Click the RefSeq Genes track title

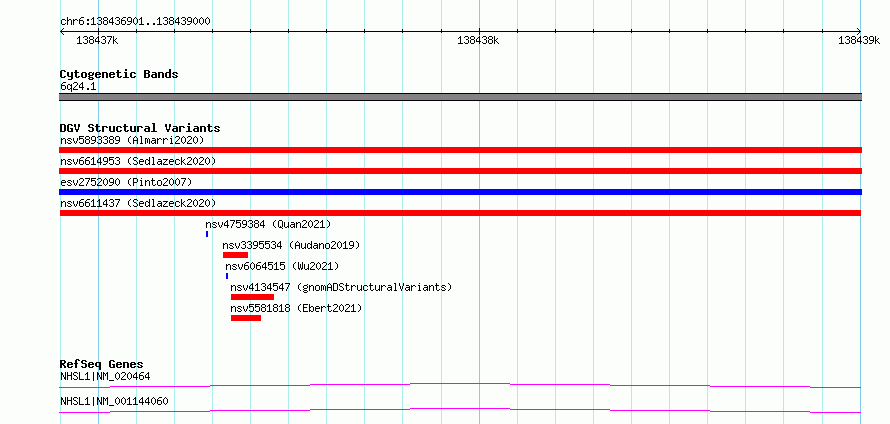pyautogui.click(x=101, y=364)
